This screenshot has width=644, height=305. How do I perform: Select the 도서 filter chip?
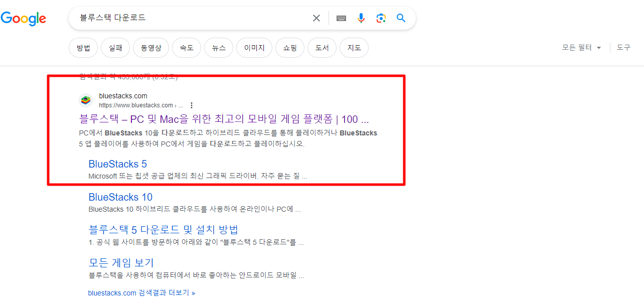point(322,48)
